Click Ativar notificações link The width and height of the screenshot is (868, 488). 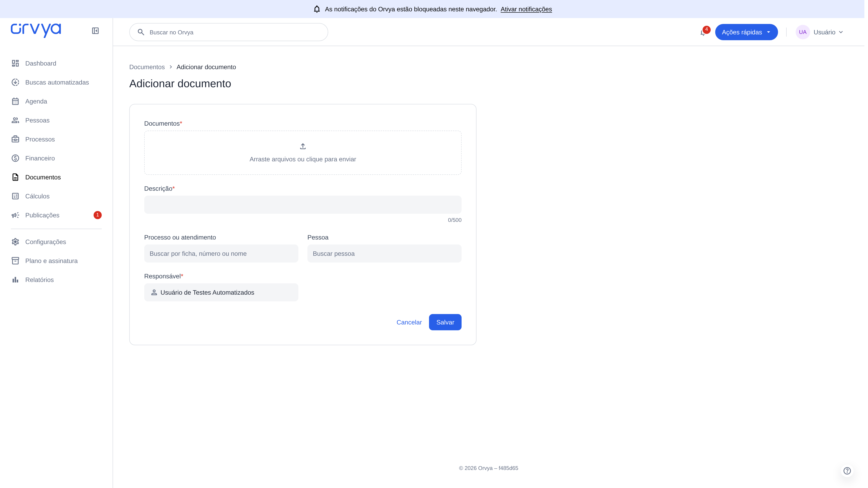tap(526, 9)
